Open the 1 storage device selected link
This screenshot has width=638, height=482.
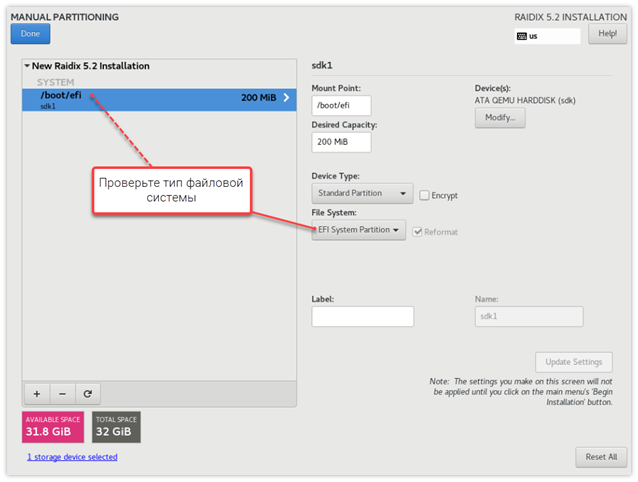pyautogui.click(x=72, y=457)
